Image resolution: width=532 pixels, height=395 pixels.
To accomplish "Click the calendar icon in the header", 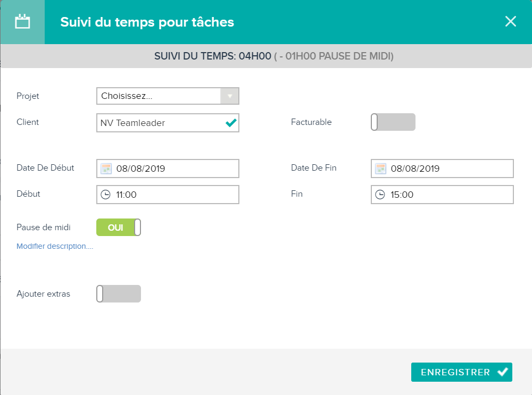I will (22, 22).
